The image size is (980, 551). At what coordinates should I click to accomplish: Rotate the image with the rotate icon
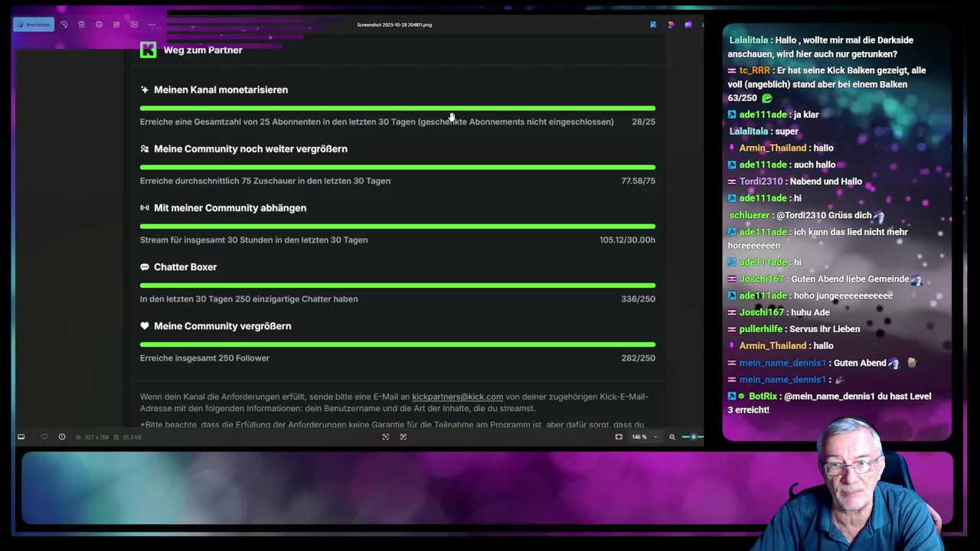point(64,24)
